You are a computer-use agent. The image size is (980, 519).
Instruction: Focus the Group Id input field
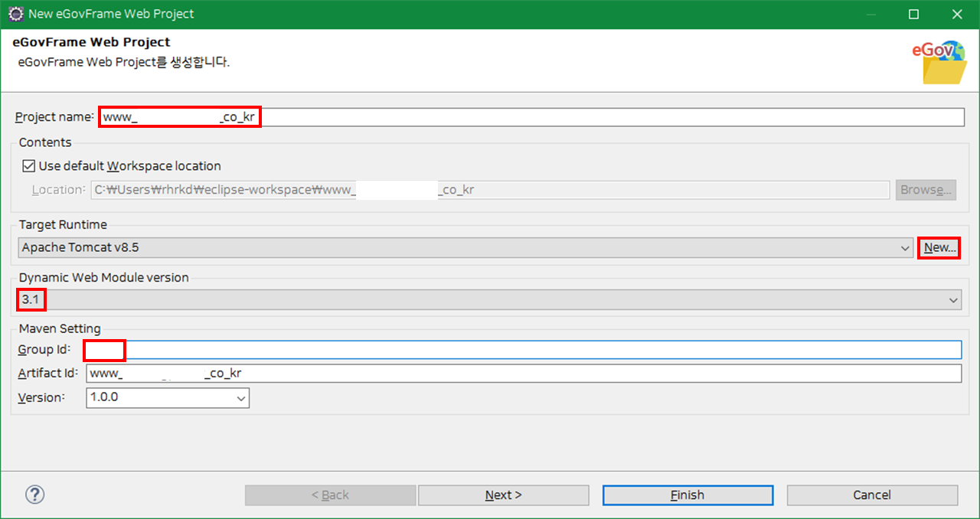point(524,350)
